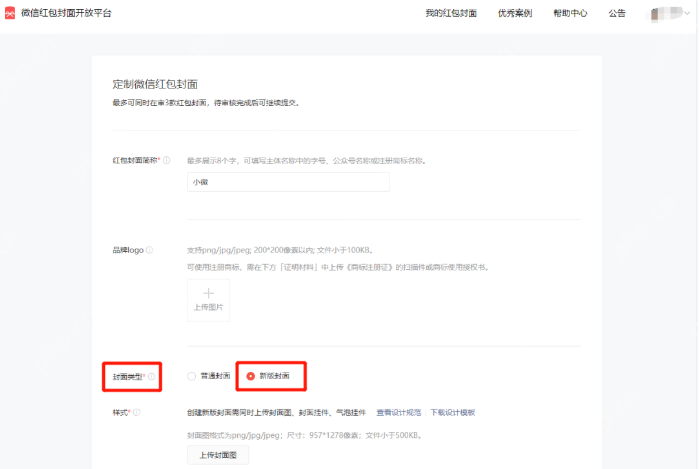Click info icon next to 样式 label
Image resolution: width=699 pixels, height=469 pixels.
pos(137,412)
